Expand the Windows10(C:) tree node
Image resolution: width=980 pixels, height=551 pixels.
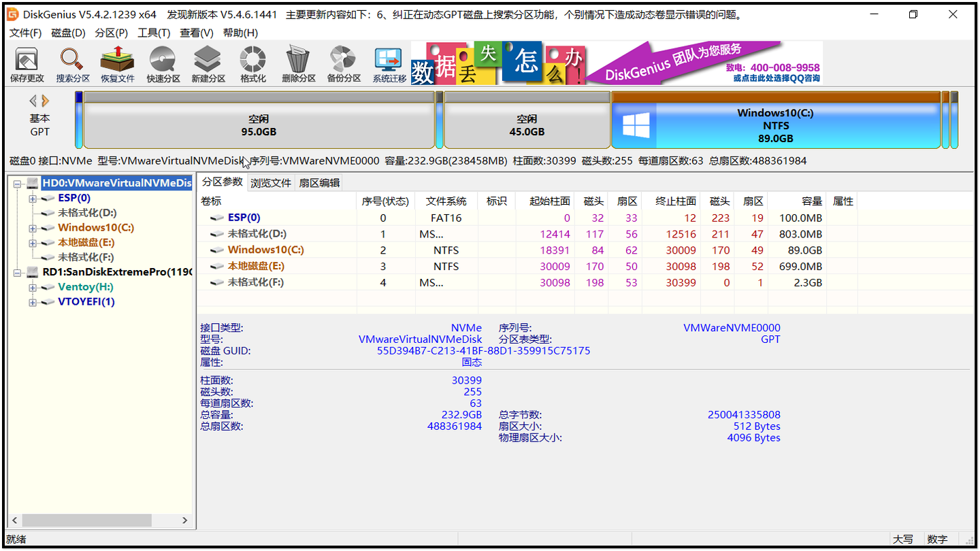coord(33,228)
